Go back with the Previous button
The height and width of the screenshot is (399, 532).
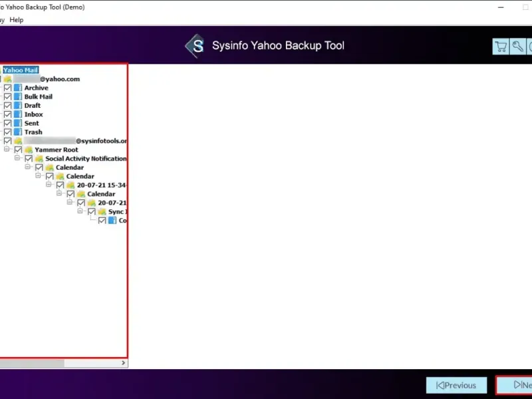456,386
